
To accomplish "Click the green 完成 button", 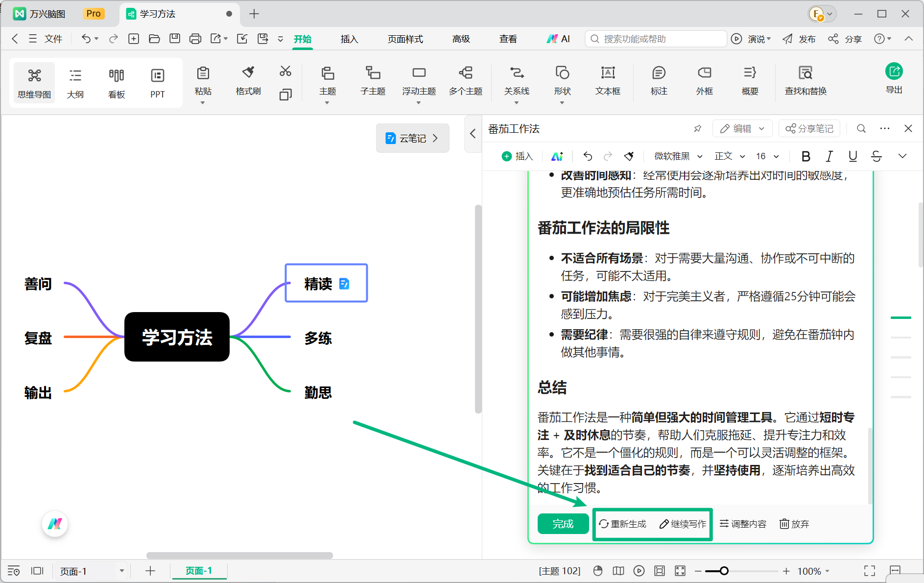I will tap(563, 524).
